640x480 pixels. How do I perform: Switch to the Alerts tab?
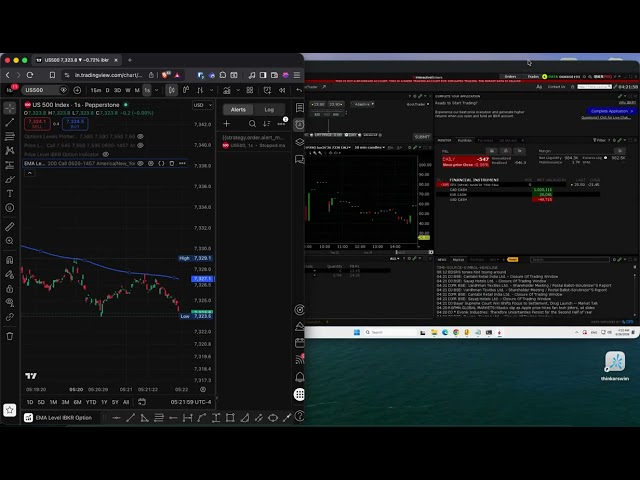[238, 109]
